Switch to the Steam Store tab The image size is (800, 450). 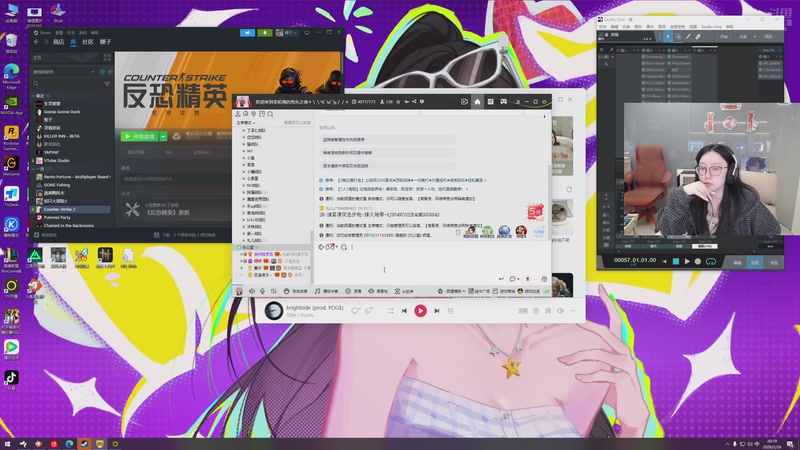point(59,42)
